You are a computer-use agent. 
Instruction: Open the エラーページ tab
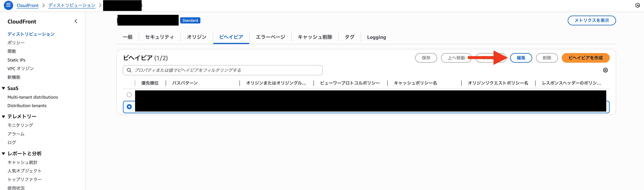click(270, 37)
